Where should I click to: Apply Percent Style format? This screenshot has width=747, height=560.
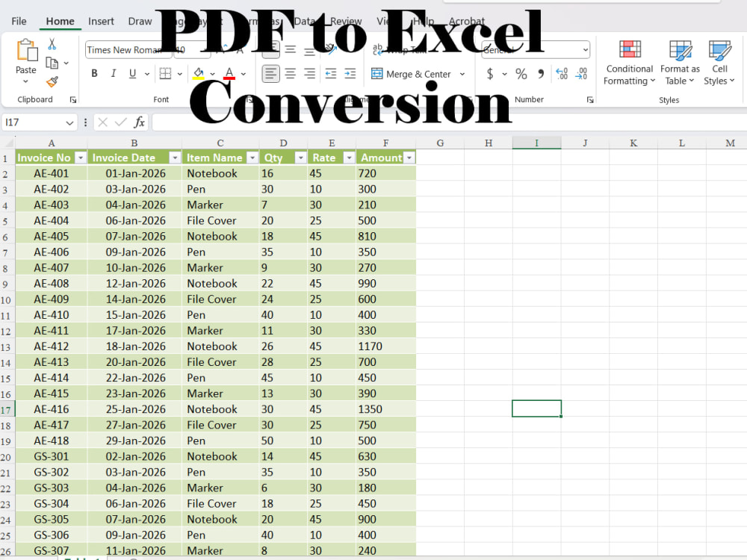point(521,74)
